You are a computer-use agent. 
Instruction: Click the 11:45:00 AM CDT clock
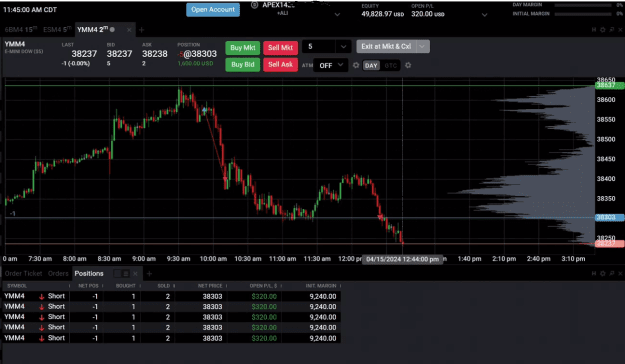pyautogui.click(x=30, y=10)
